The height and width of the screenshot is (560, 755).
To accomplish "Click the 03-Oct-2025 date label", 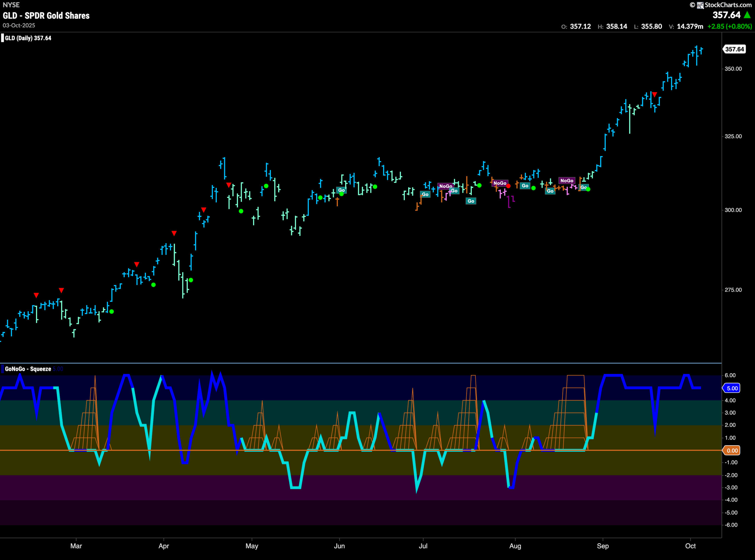I will pos(19,25).
